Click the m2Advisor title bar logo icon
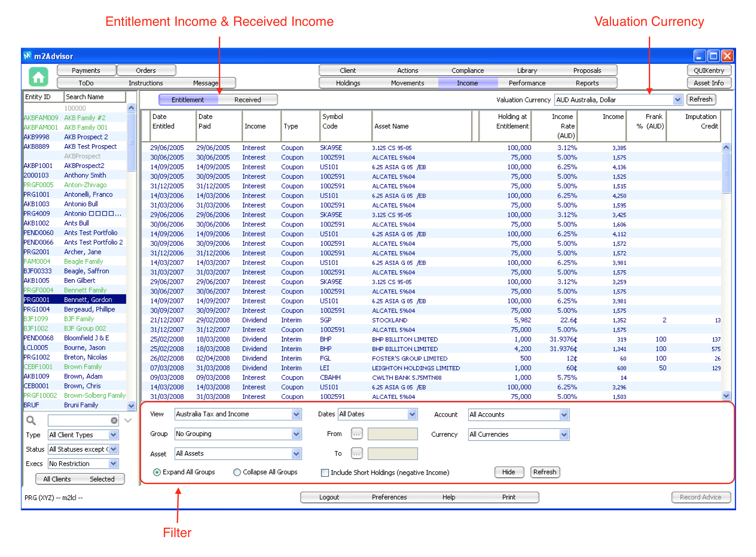 [x=28, y=56]
